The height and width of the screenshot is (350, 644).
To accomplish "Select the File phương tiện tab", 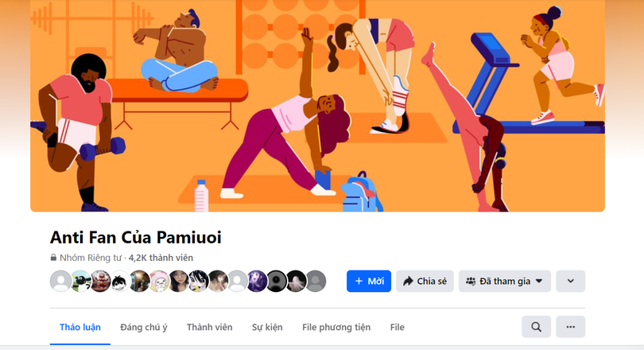I will [336, 327].
